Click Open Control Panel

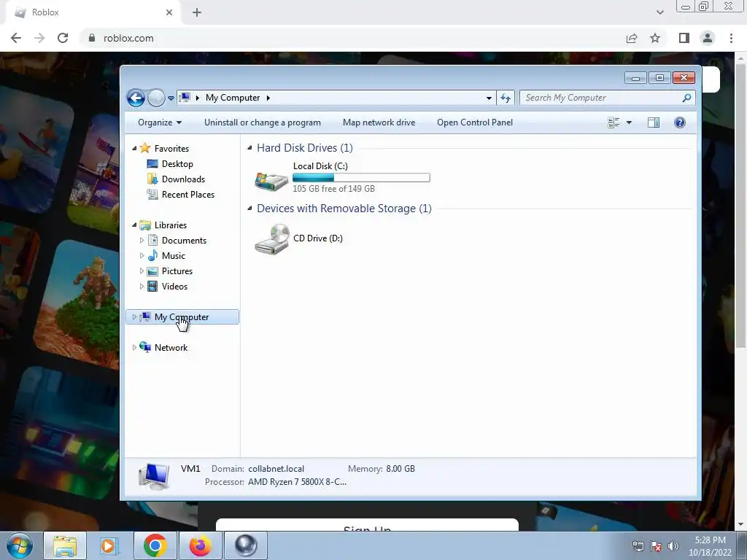pyautogui.click(x=475, y=122)
